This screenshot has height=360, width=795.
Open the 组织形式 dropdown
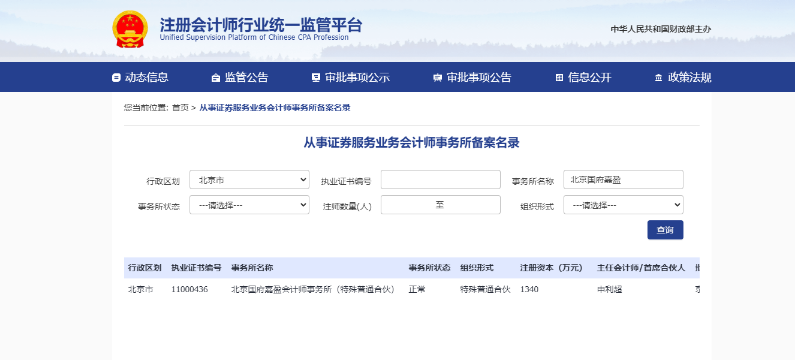[623, 205]
